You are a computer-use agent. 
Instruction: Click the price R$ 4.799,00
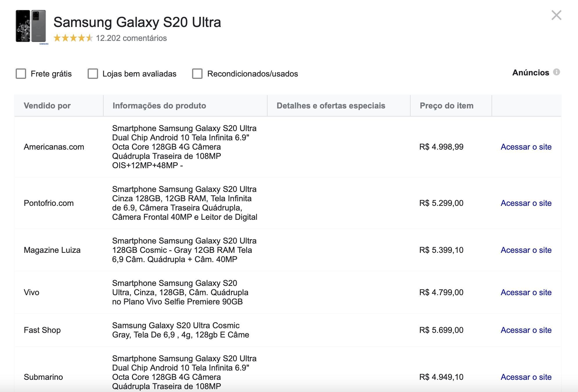pyautogui.click(x=441, y=292)
